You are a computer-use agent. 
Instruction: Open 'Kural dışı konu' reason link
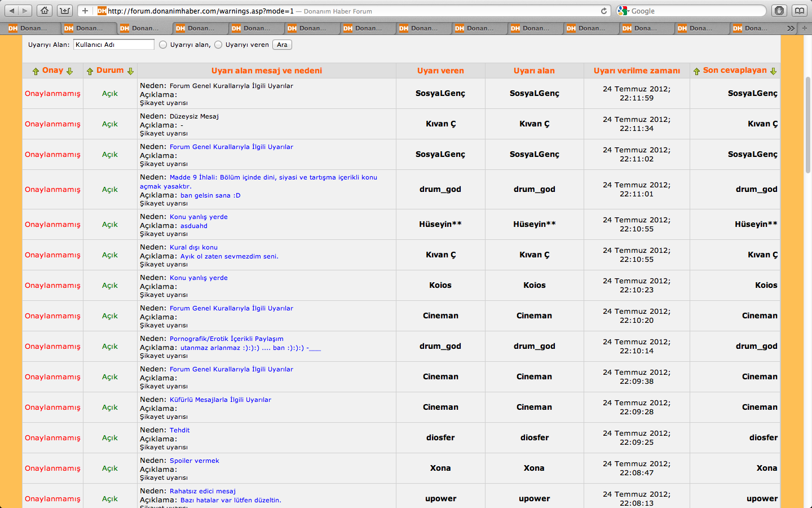click(193, 247)
